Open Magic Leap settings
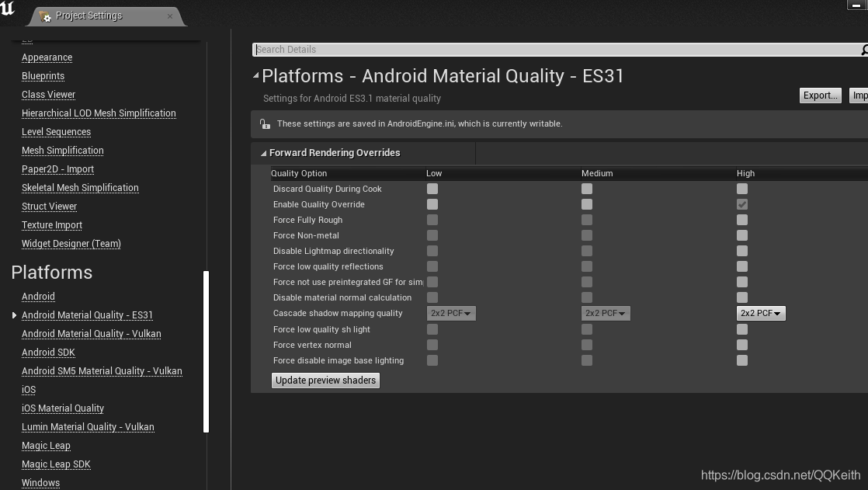The height and width of the screenshot is (490, 868). point(46,446)
